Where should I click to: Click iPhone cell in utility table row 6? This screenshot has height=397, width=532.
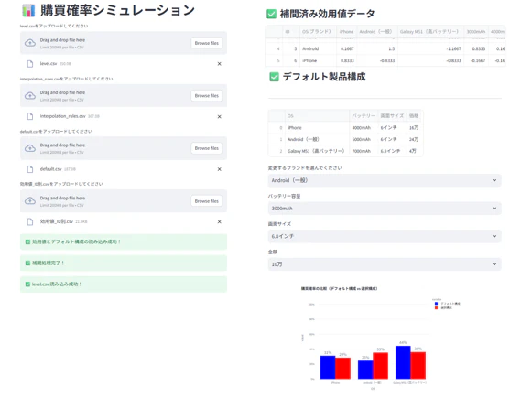pyautogui.click(x=318, y=60)
